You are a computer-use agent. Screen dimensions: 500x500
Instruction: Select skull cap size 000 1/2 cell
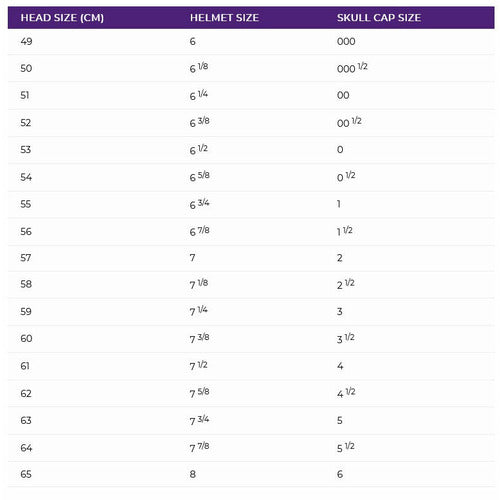coord(352,68)
